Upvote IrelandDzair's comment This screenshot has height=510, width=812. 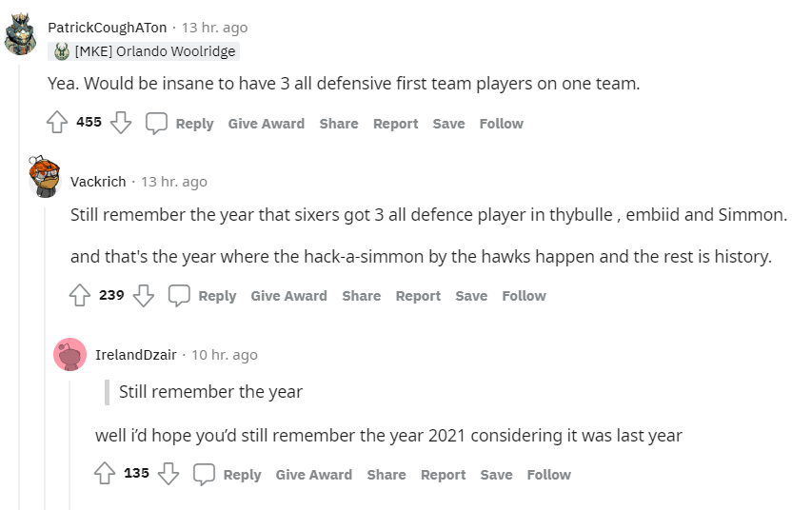pos(105,474)
